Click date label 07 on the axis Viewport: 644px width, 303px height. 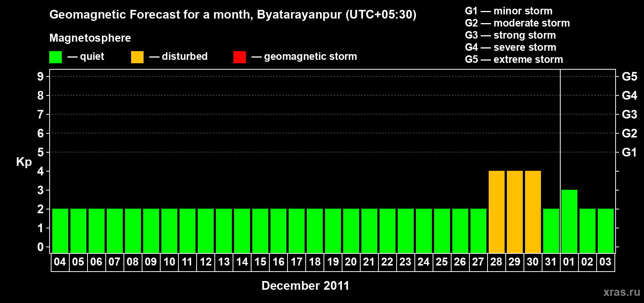(x=114, y=262)
